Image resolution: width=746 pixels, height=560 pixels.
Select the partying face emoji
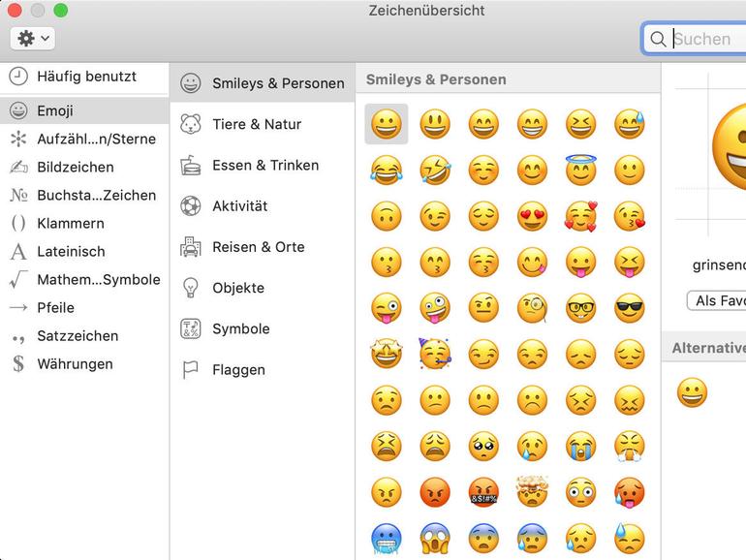[435, 354]
